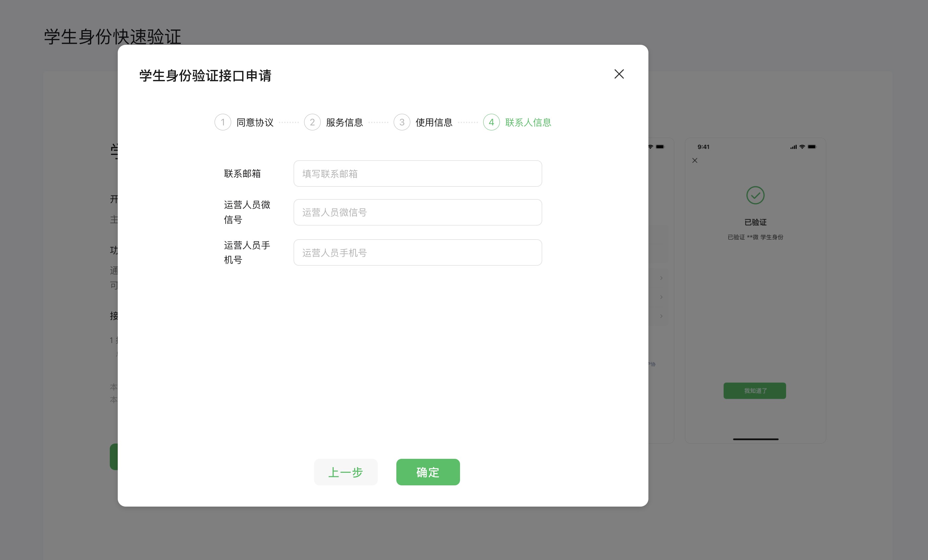Click the step 3 circle icon
This screenshot has width=928, height=560.
click(x=401, y=122)
